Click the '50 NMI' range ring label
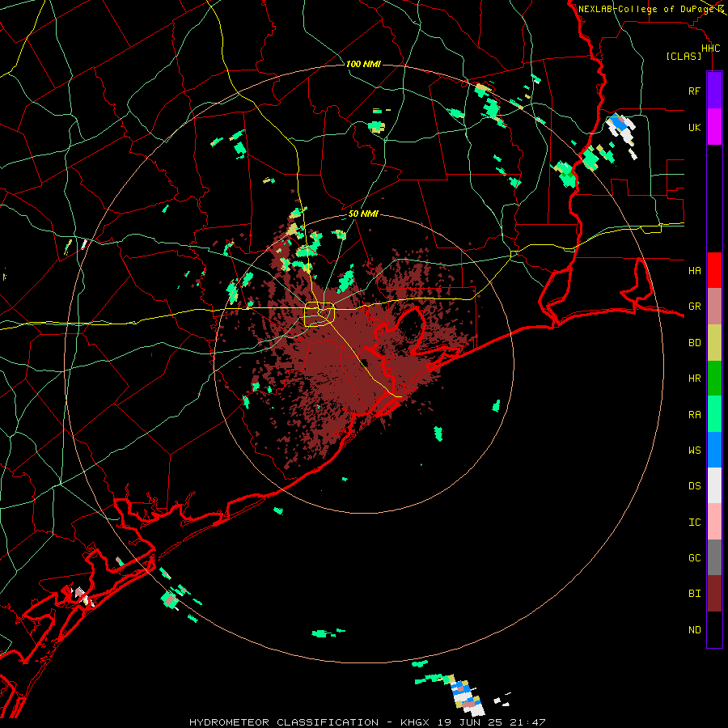The width and height of the screenshot is (728, 728). [363, 214]
